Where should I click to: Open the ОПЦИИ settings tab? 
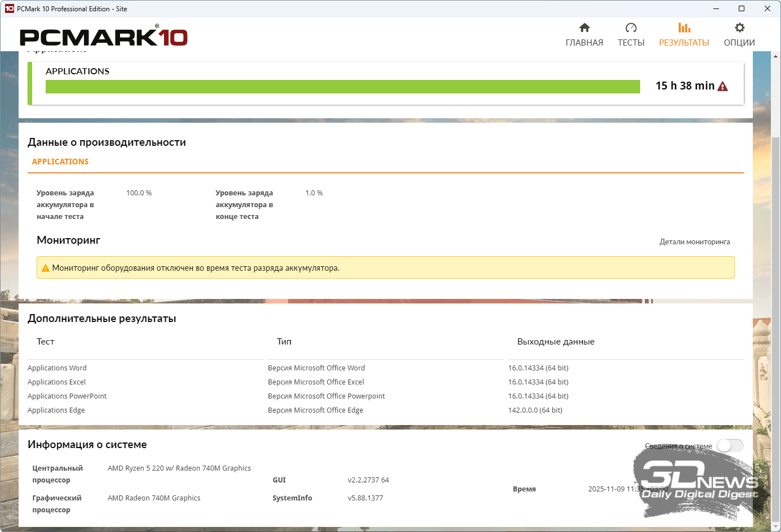pos(739,43)
